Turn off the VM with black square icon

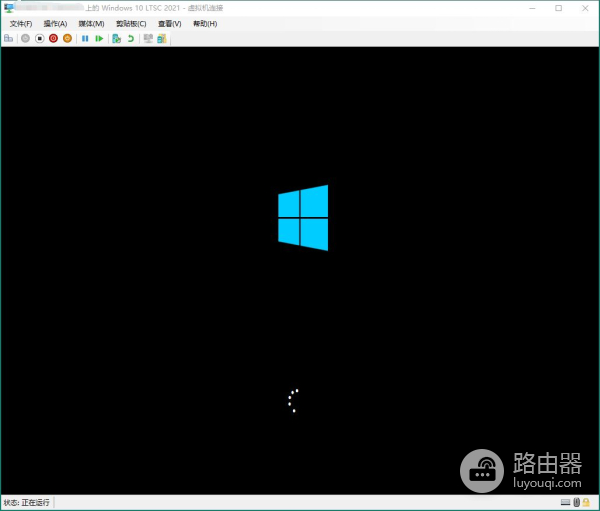click(39, 38)
